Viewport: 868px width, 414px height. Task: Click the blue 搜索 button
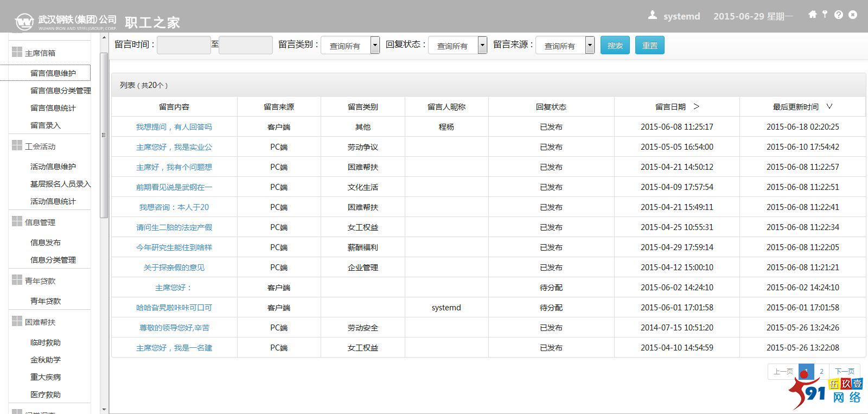coord(615,46)
